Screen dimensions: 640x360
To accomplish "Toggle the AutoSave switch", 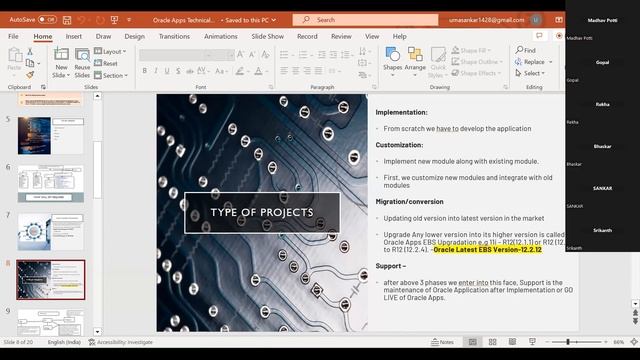I will point(47,20).
